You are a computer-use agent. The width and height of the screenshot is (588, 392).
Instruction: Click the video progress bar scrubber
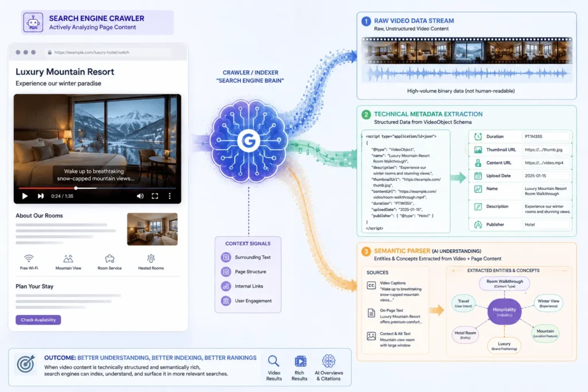click(76, 188)
